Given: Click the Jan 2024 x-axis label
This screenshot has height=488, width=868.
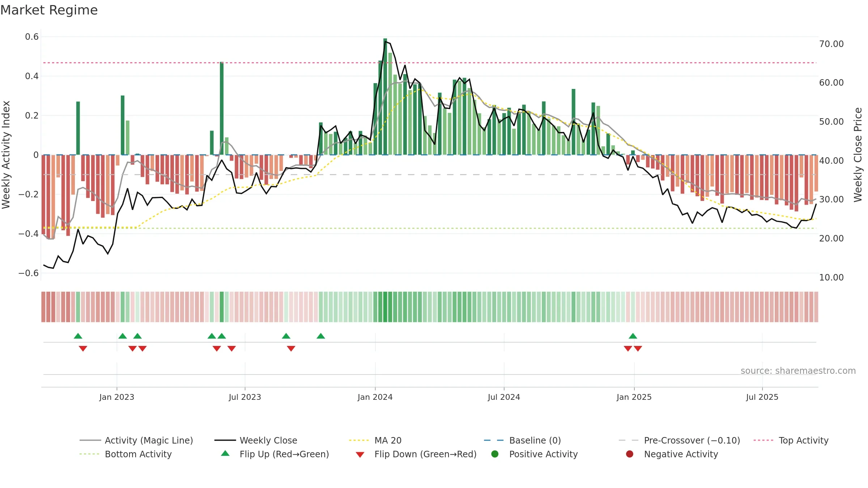Looking at the screenshot, I should click(375, 397).
